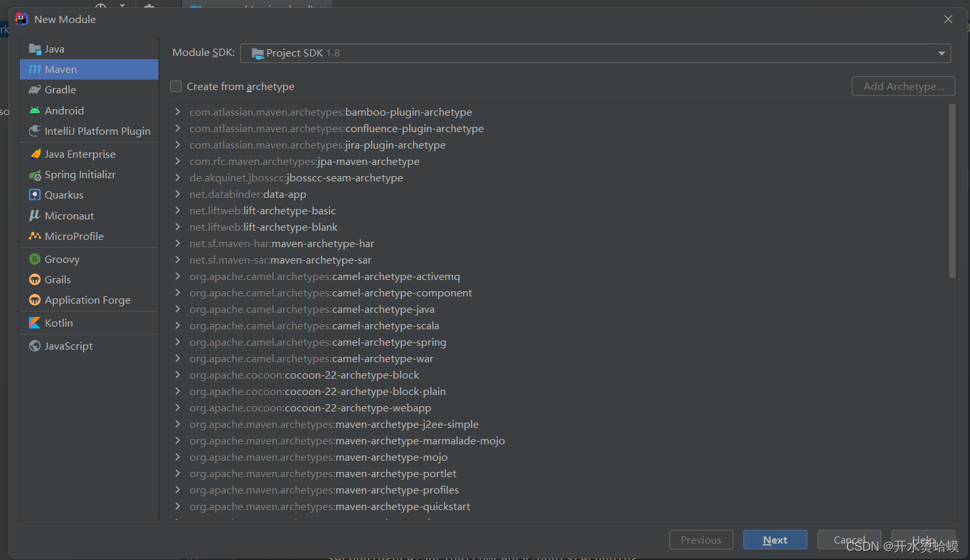Screen dimensions: 970x560
Task: Click the Cancel button
Action: 849,540
